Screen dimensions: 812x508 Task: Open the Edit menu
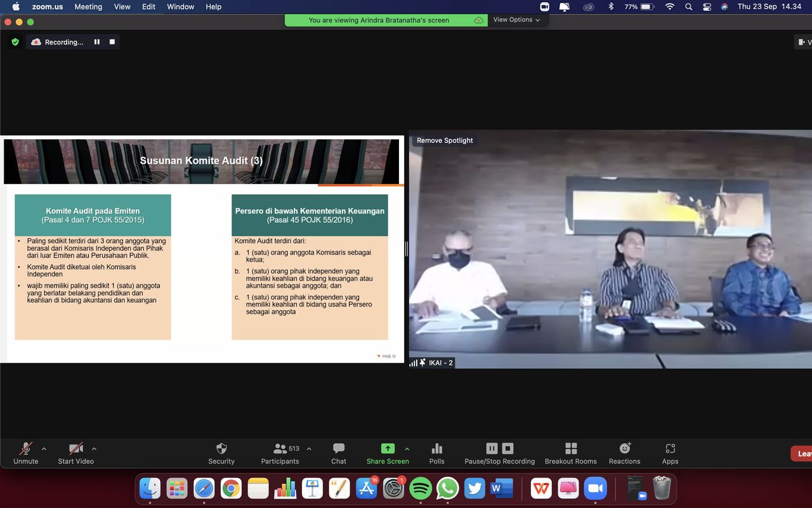[x=148, y=6]
